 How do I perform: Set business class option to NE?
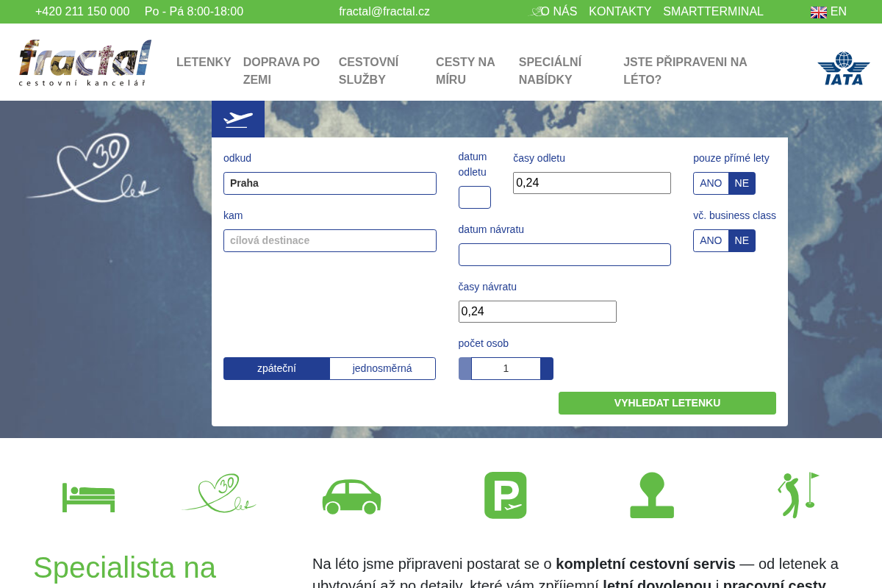click(742, 240)
